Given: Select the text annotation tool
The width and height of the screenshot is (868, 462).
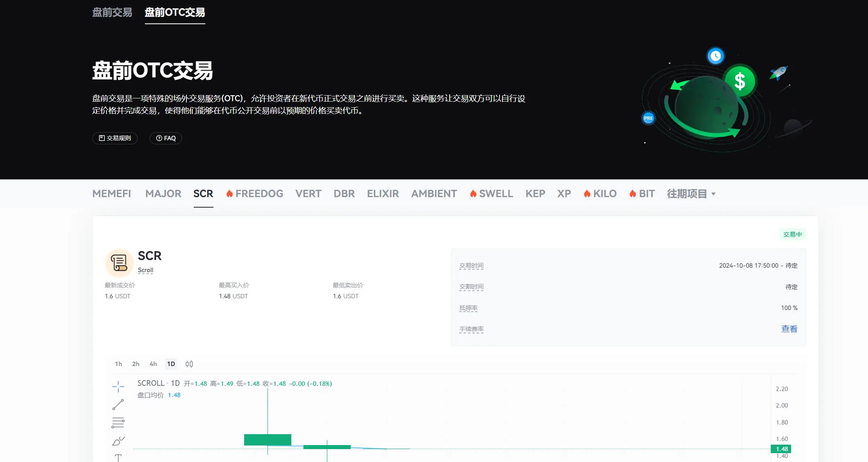Looking at the screenshot, I should coord(118,458).
